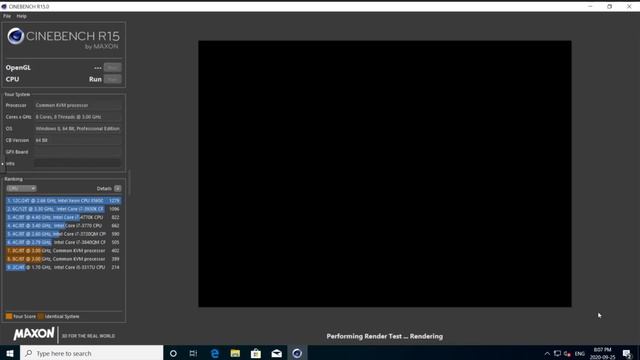Click the MAXON logo
This screenshot has height=360, width=640.
[34, 334]
